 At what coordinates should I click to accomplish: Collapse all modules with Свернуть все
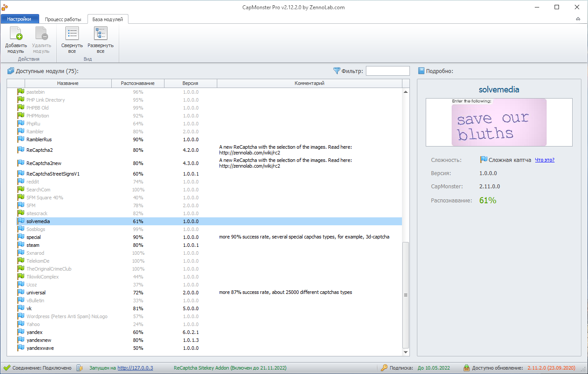[x=72, y=34]
